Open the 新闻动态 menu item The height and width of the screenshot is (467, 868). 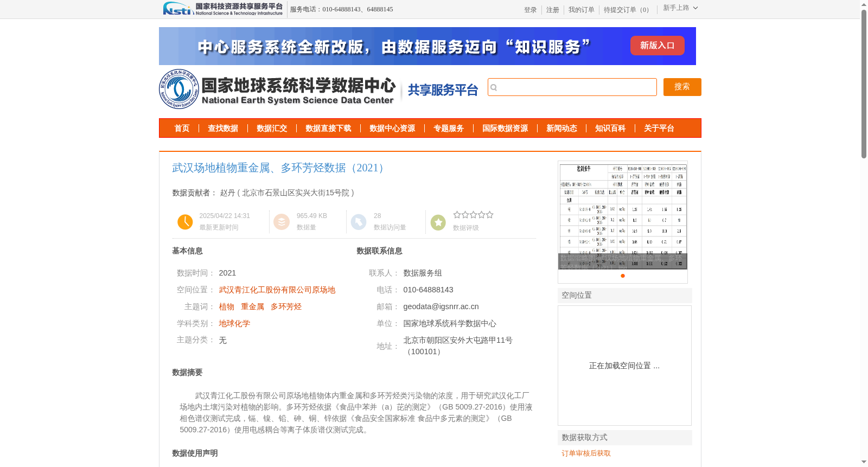click(x=561, y=129)
